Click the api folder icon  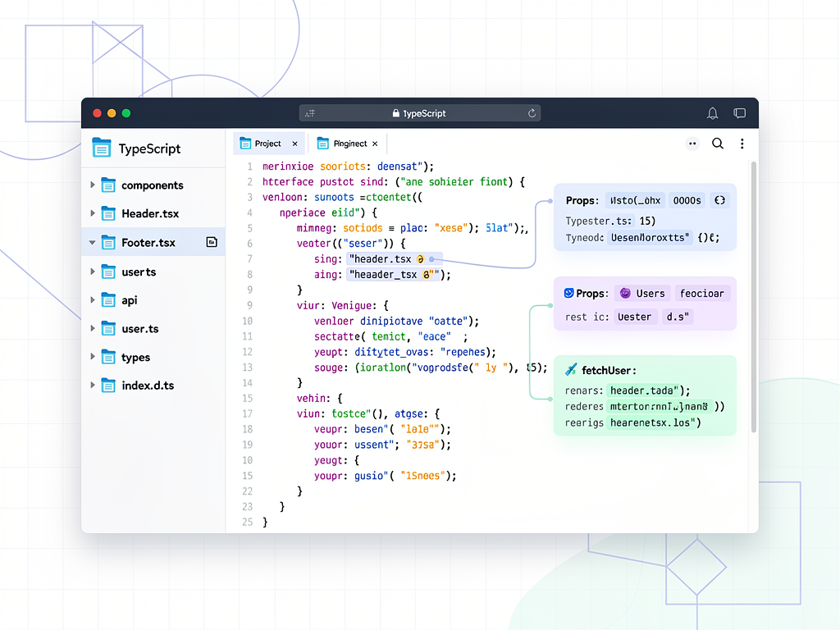click(x=108, y=300)
